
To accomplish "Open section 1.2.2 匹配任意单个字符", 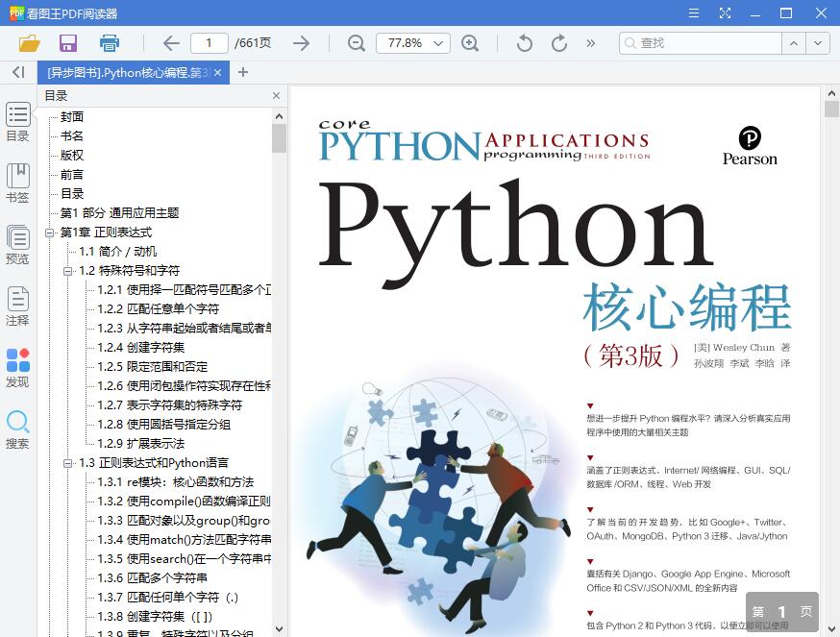I will [x=158, y=309].
